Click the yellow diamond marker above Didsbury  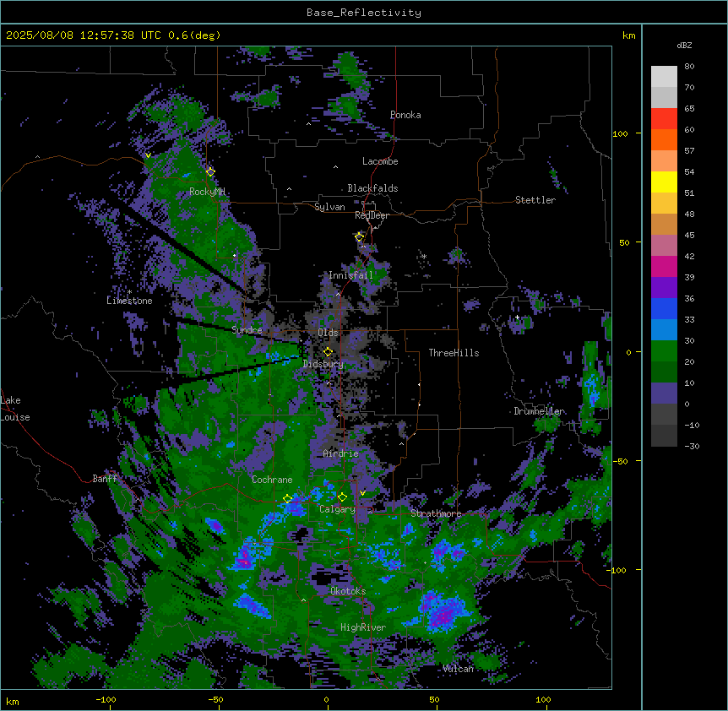point(328,352)
